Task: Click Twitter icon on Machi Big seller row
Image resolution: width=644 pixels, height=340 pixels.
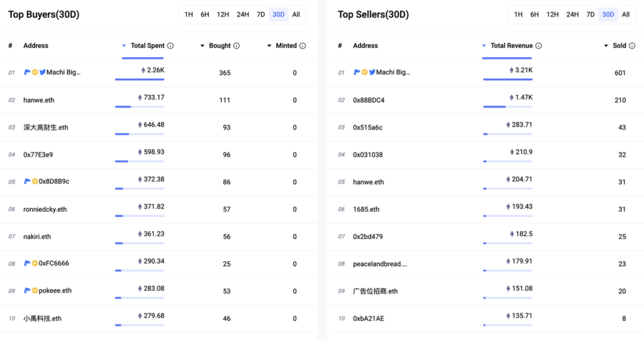Action: click(x=372, y=72)
